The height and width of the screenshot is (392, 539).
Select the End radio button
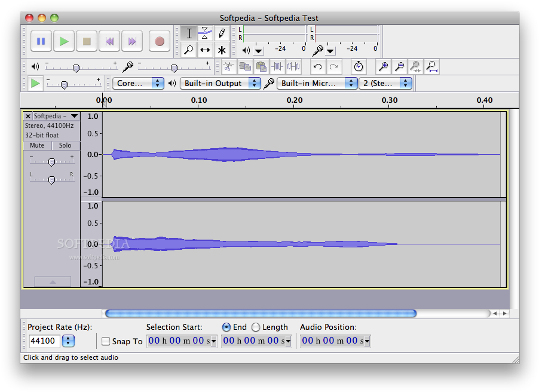coord(226,327)
